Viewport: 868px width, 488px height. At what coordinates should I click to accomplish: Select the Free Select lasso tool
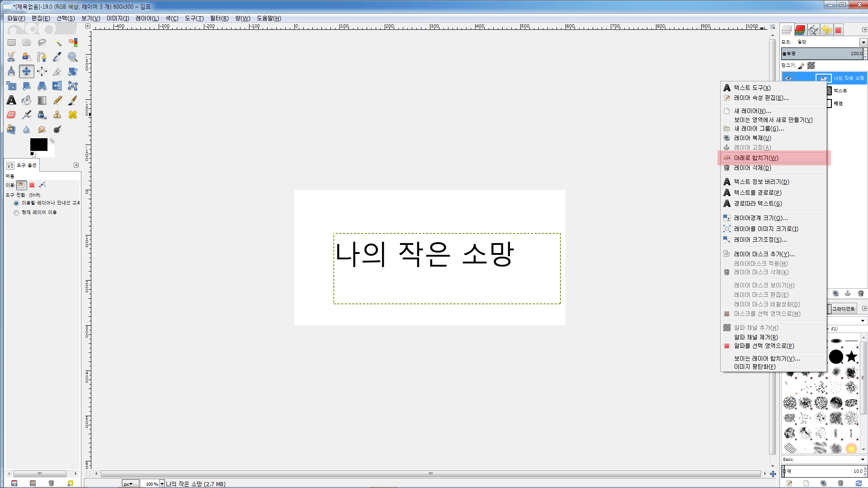(42, 42)
